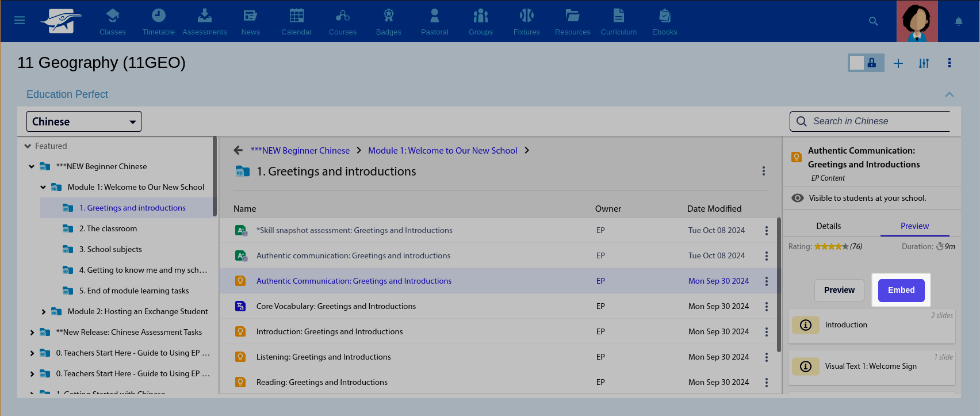
Task: Collapse Module 1: Welcome to Our New School
Action: pyautogui.click(x=43, y=188)
